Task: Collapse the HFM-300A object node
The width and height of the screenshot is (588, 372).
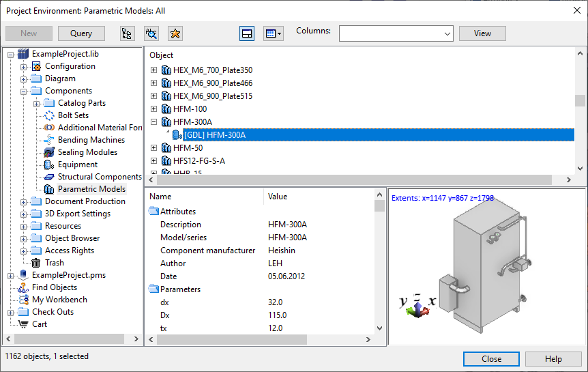Action: [x=153, y=122]
